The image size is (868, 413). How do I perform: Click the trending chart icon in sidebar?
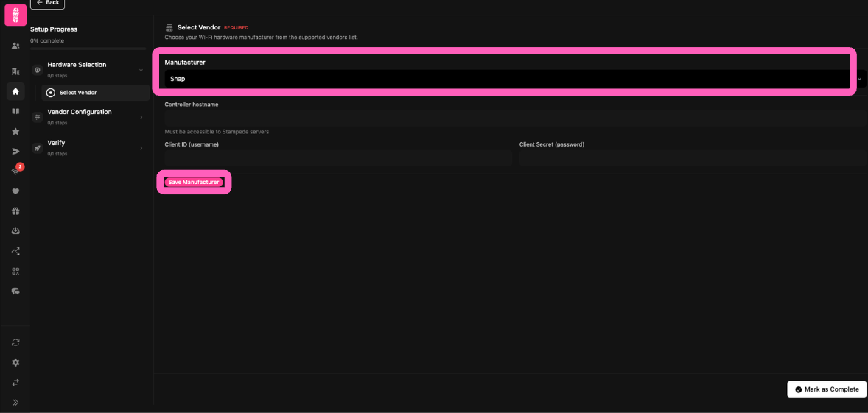(15, 251)
